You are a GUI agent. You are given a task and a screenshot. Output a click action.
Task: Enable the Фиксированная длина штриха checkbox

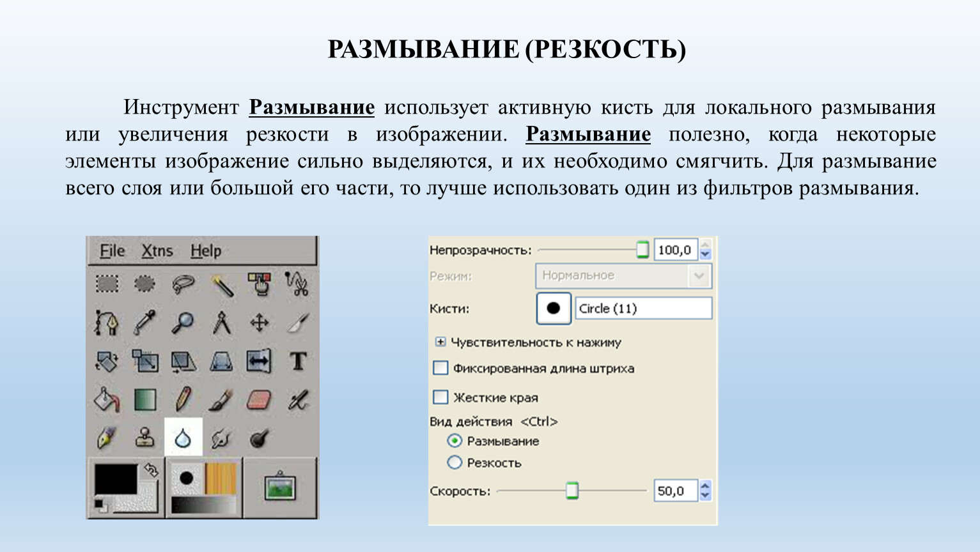coord(440,368)
